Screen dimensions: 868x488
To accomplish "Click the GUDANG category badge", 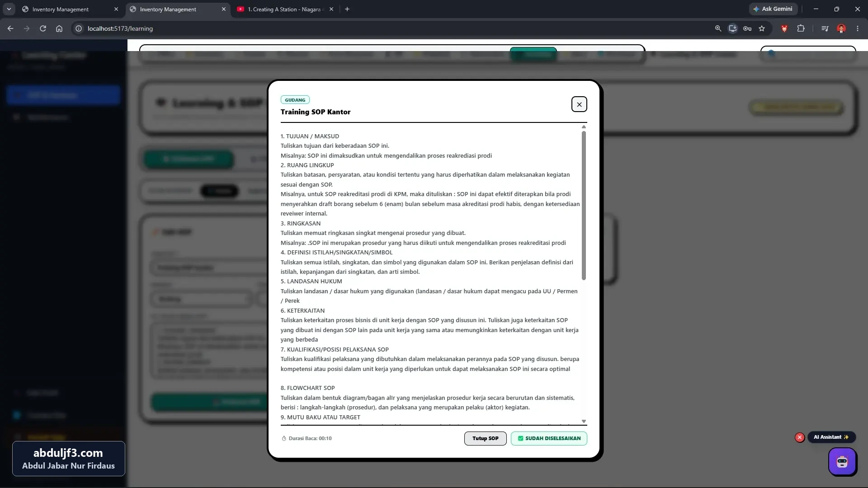I will 295,100.
